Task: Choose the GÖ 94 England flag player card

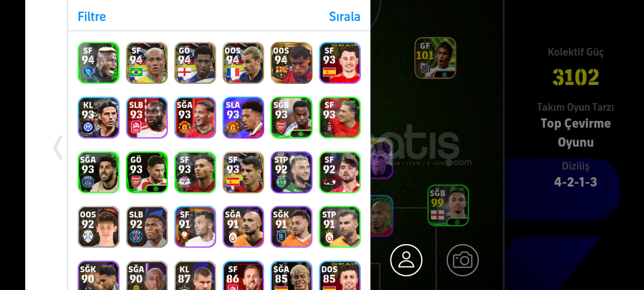Action: point(195,63)
